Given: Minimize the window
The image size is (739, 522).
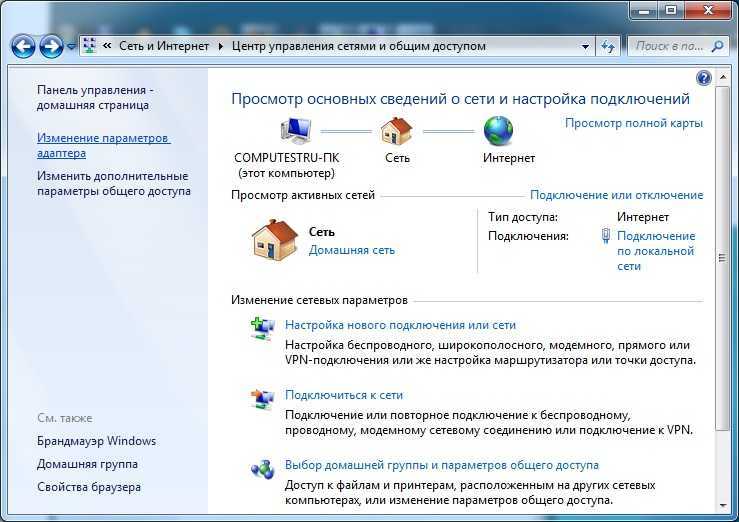Looking at the screenshot, I should [x=644, y=10].
